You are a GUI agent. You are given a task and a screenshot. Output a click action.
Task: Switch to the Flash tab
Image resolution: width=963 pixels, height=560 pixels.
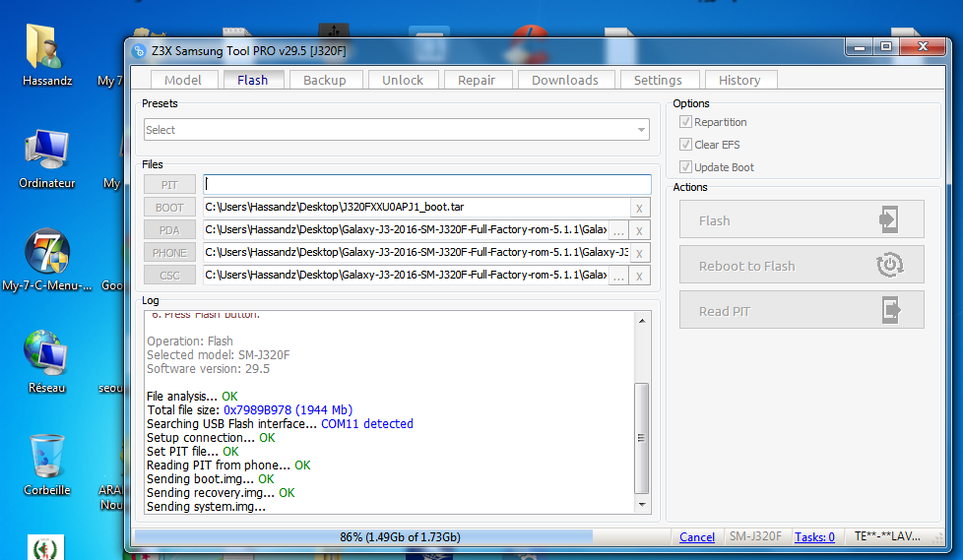point(252,80)
